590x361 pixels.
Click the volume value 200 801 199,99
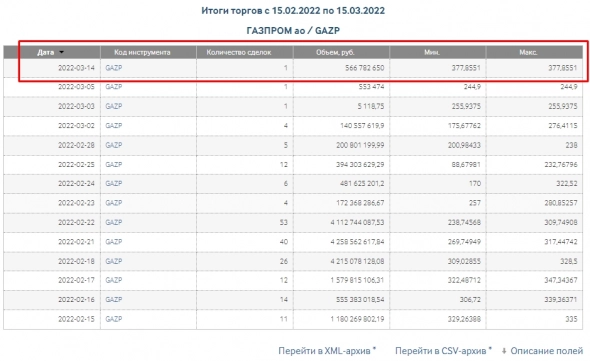(x=360, y=145)
